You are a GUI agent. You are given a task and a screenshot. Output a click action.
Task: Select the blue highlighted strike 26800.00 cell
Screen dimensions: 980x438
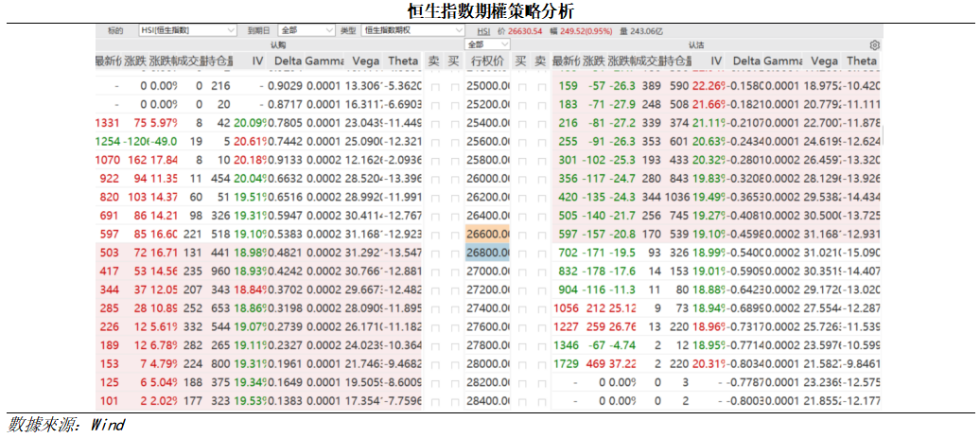(487, 253)
